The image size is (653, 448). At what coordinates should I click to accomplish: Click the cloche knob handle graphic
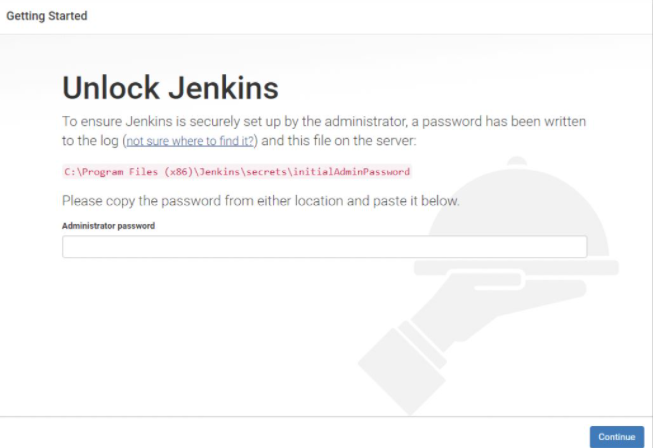[x=517, y=161]
